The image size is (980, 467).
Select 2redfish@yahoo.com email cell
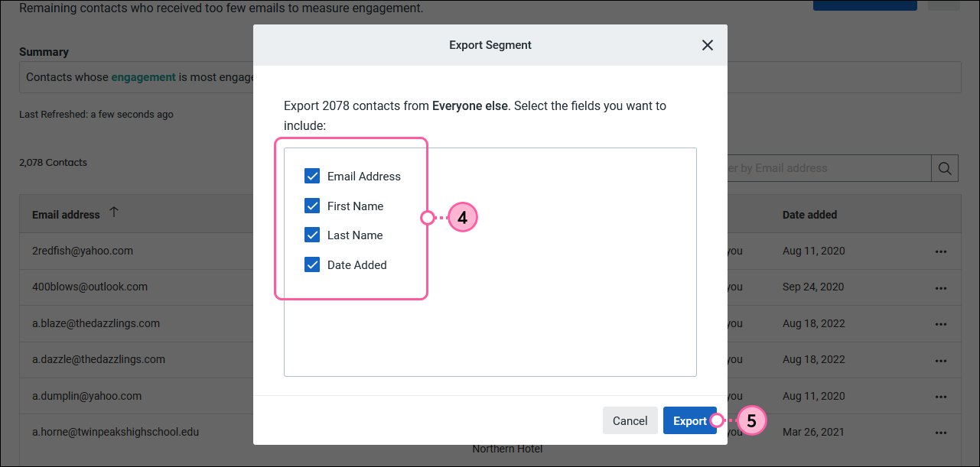coord(83,251)
